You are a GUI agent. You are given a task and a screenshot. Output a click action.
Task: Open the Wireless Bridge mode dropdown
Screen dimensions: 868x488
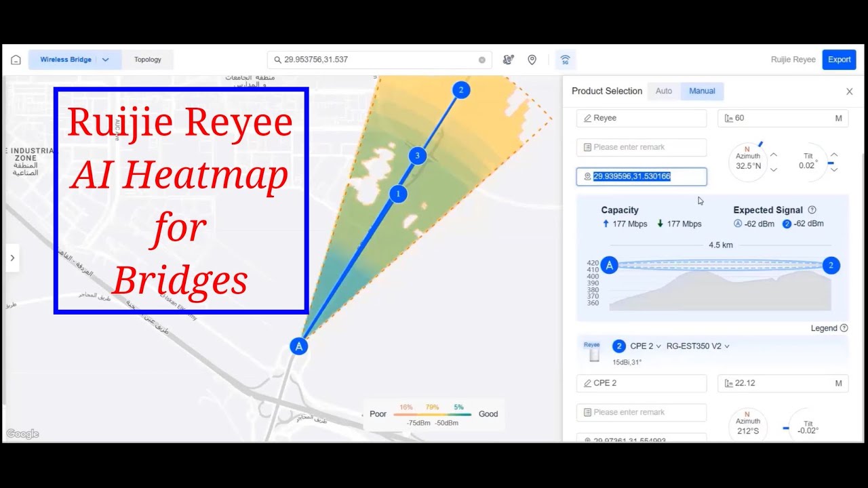point(75,60)
